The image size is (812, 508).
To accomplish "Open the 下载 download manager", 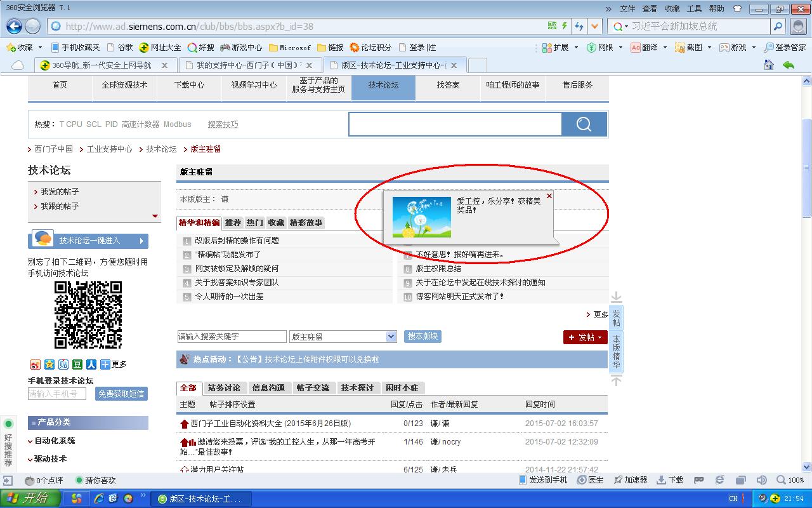I will click(670, 480).
